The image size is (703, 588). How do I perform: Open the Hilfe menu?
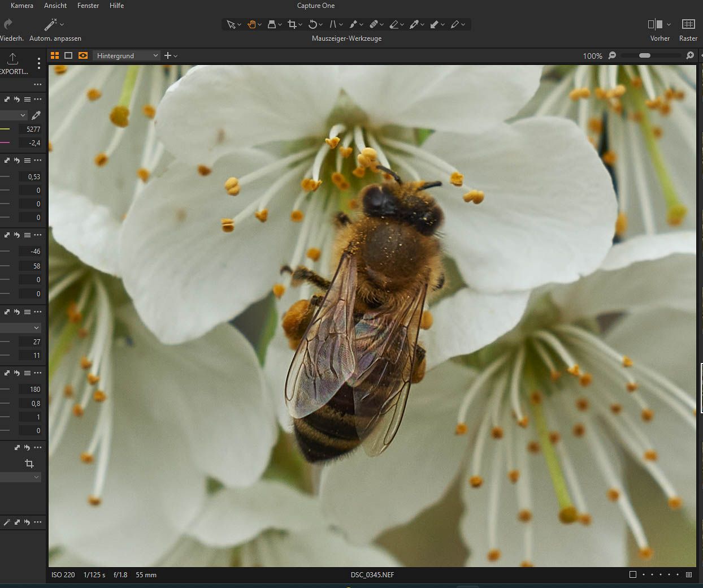pos(116,6)
